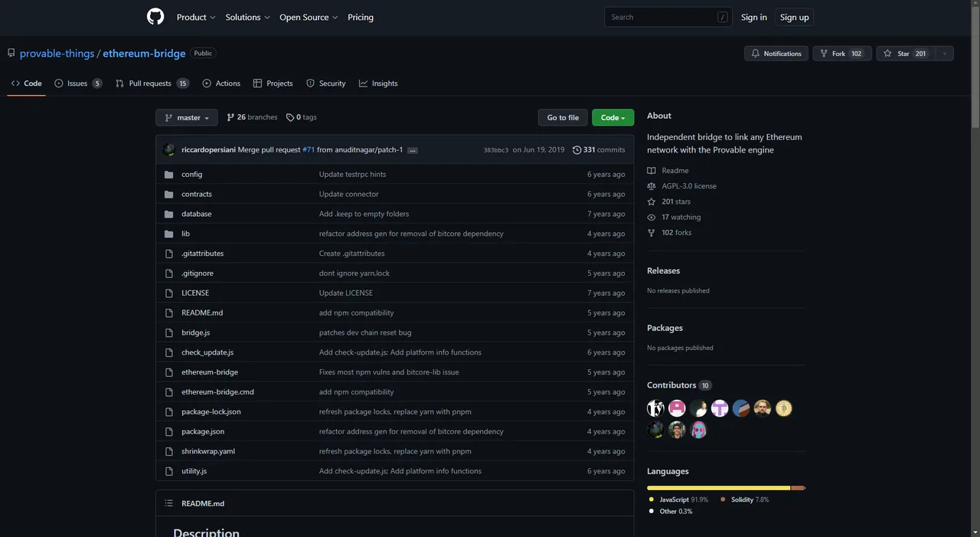This screenshot has height=537, width=980.
Task: Open the Security tab
Action: [x=326, y=83]
